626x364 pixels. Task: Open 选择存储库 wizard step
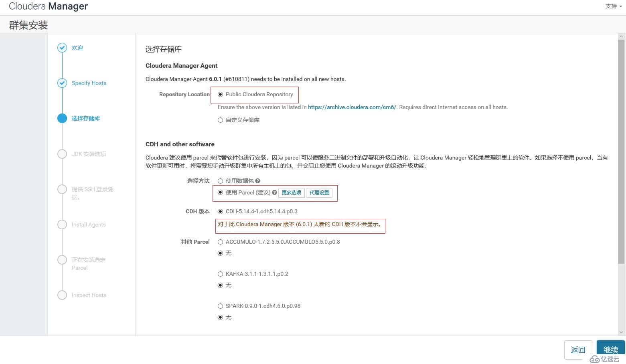(x=86, y=118)
